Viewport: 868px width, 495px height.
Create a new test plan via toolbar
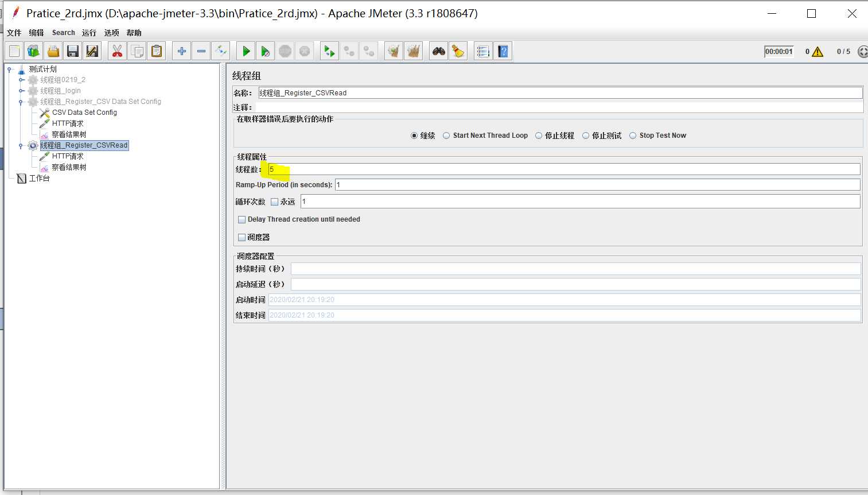click(14, 51)
